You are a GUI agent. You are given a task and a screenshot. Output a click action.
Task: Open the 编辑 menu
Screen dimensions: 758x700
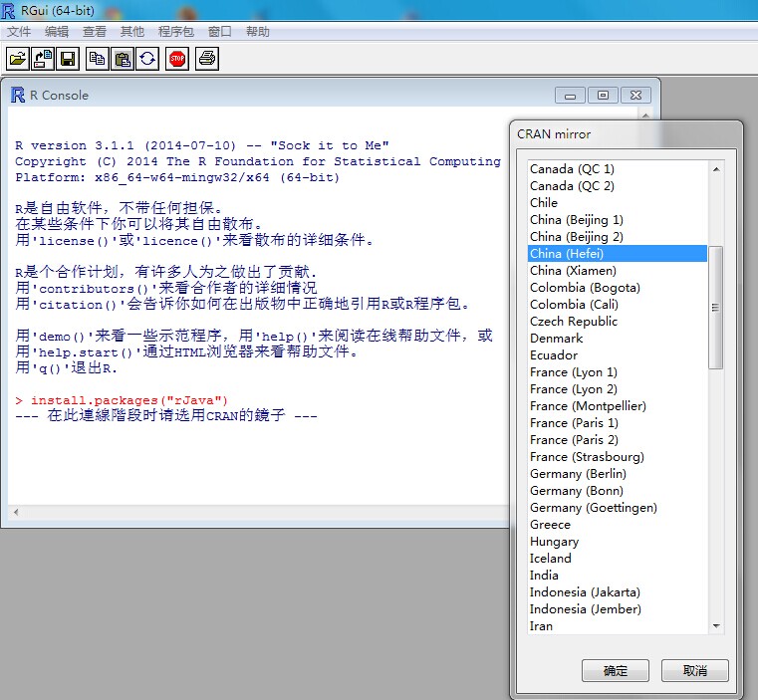pyautogui.click(x=57, y=32)
